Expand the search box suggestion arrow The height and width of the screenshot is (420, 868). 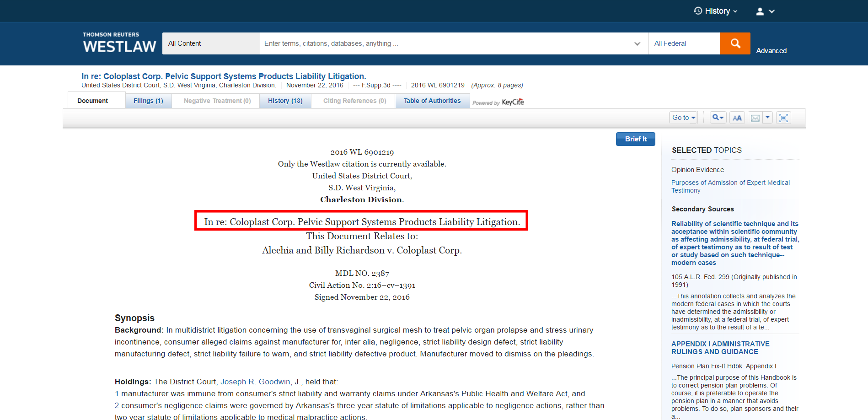pos(637,44)
